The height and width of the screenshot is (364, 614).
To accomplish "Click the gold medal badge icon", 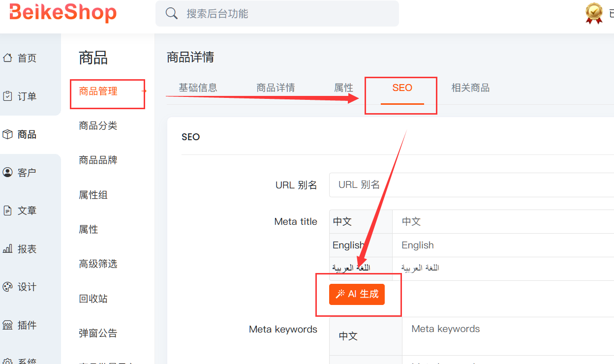I will 594,13.
